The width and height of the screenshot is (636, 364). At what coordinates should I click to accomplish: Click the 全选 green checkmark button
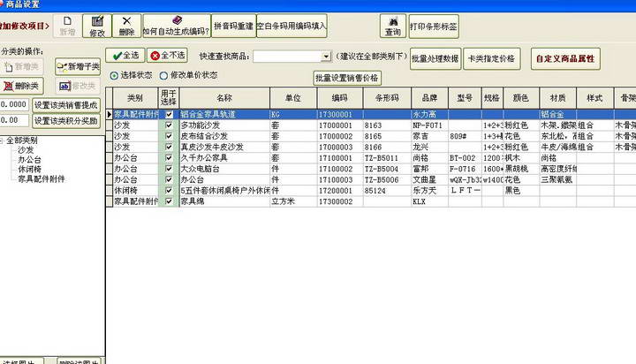(x=125, y=55)
